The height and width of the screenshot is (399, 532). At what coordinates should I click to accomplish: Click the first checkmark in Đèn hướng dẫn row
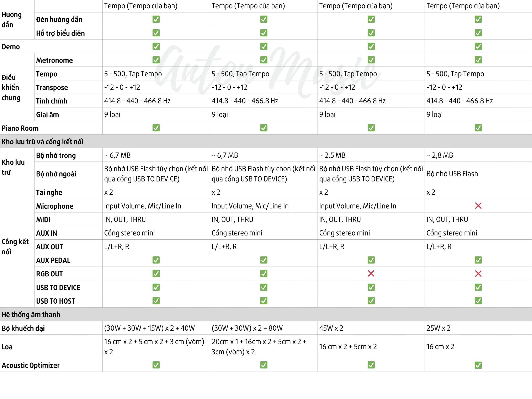pos(156,19)
